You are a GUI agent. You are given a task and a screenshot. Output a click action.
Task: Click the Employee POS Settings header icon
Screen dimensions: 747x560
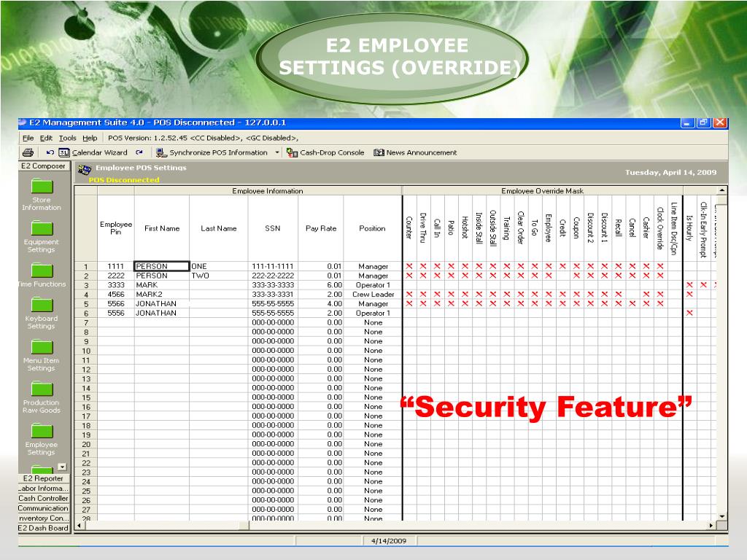point(85,169)
